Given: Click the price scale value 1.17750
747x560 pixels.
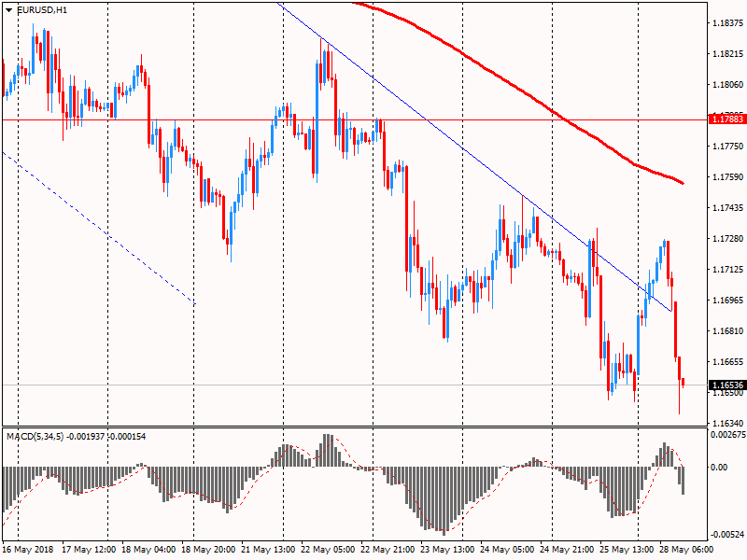Looking at the screenshot, I should [727, 147].
